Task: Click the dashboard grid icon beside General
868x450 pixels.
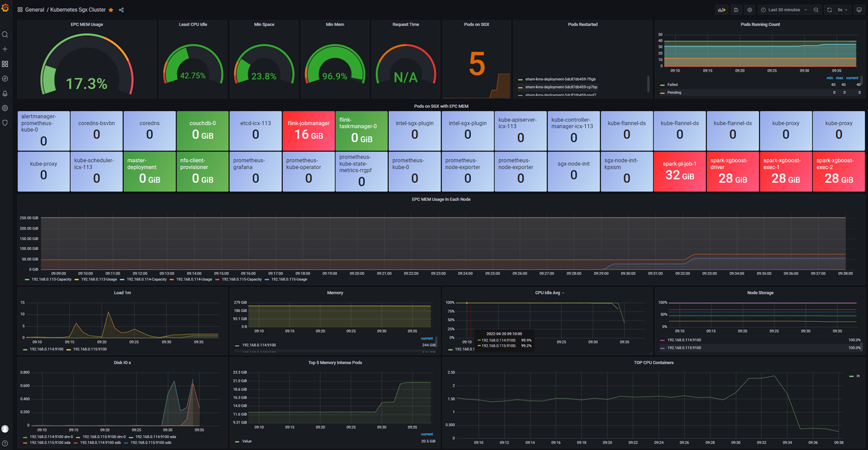Action: (x=20, y=10)
